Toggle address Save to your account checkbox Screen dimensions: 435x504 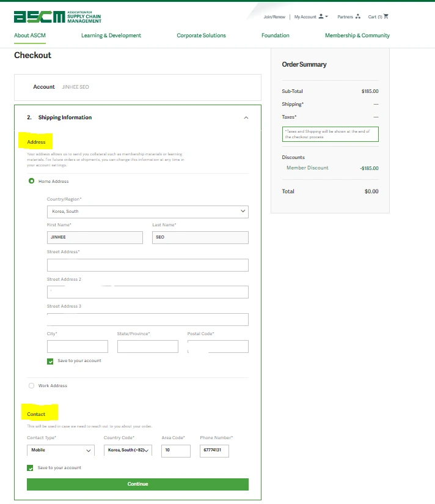coord(50,361)
